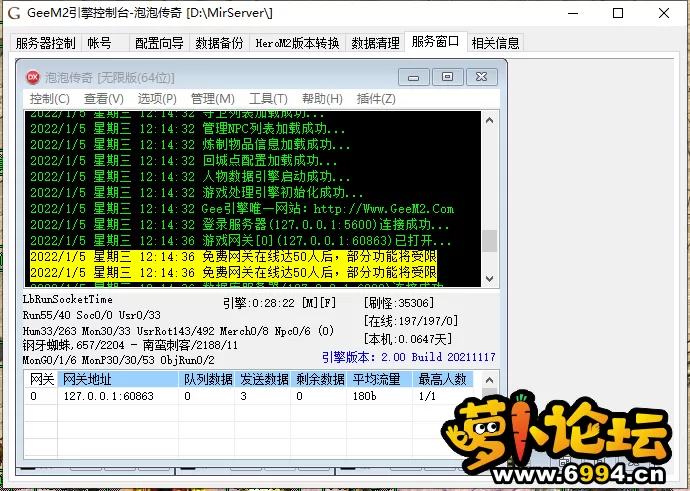The image size is (690, 491).
Task: Open the 帮助(H) menu
Action: pos(322,99)
